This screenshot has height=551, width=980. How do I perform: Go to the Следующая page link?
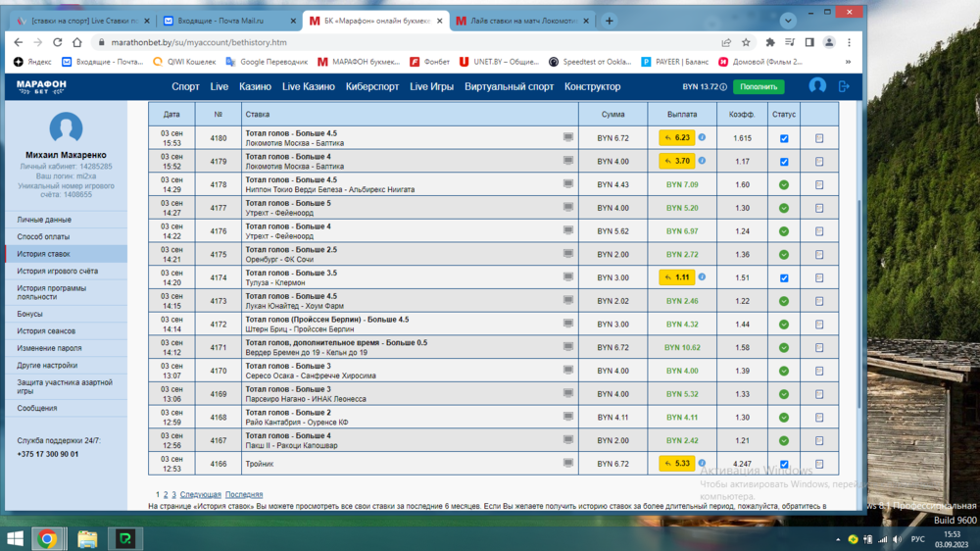[x=200, y=495]
